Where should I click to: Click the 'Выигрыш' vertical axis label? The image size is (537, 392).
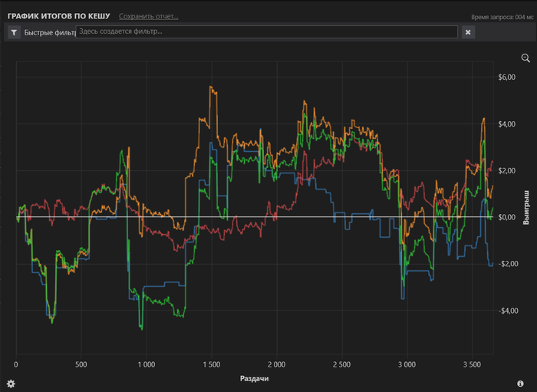(x=526, y=206)
